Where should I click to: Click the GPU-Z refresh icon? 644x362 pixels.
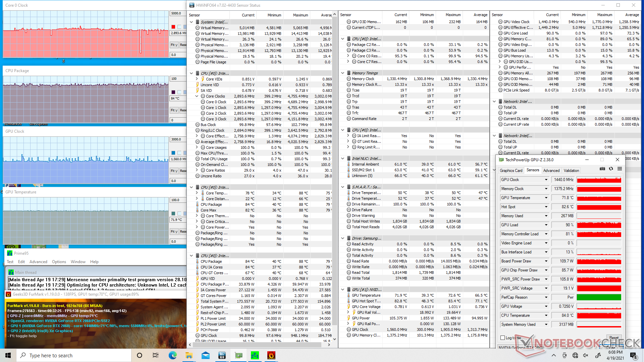coord(611,169)
